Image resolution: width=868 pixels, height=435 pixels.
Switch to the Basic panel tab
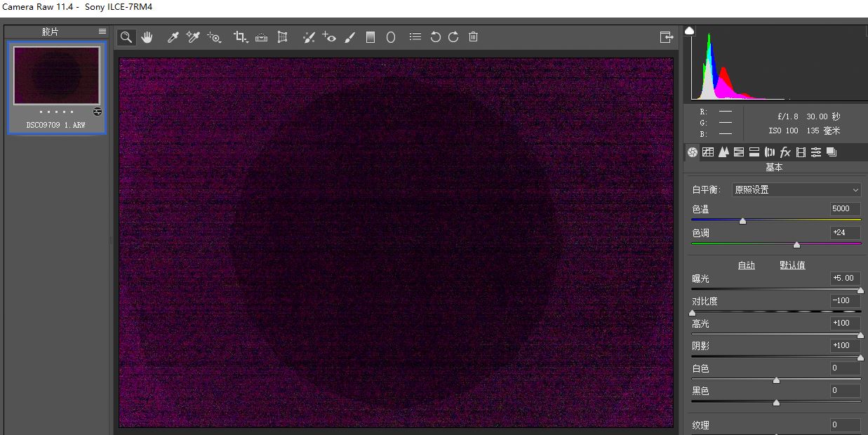693,152
